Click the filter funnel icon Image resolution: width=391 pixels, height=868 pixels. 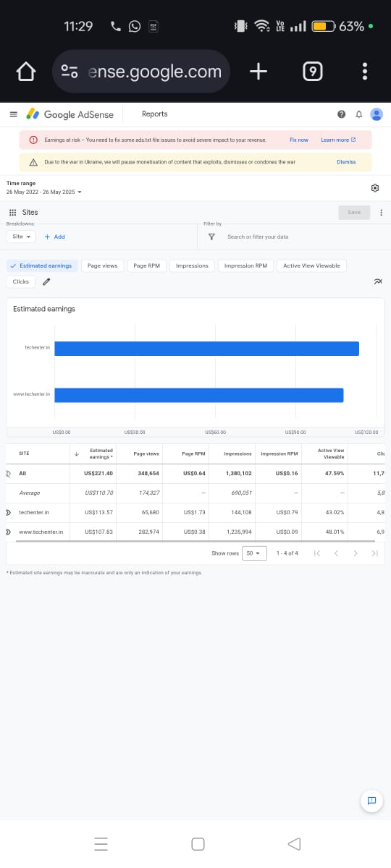pyautogui.click(x=211, y=237)
